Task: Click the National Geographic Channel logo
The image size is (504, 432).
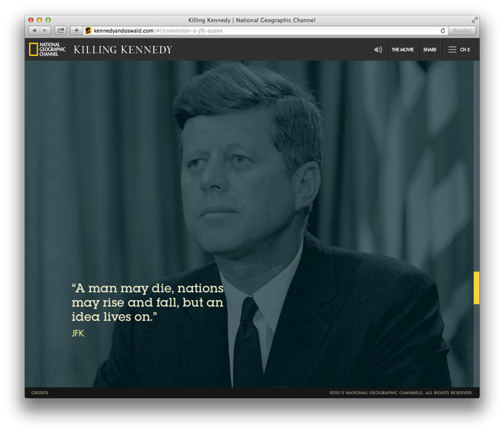Action: (x=47, y=49)
